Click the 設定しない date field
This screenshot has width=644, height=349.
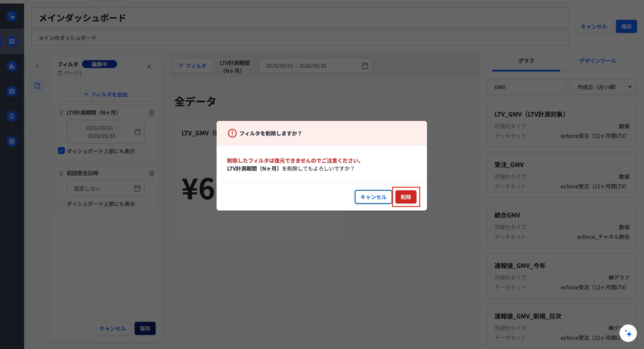tap(105, 188)
